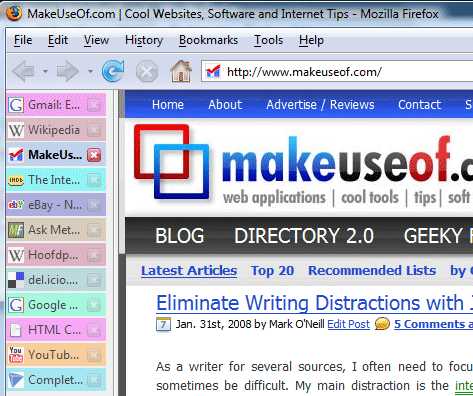
Task: Click the eBay tab favicon
Action: tap(16, 205)
